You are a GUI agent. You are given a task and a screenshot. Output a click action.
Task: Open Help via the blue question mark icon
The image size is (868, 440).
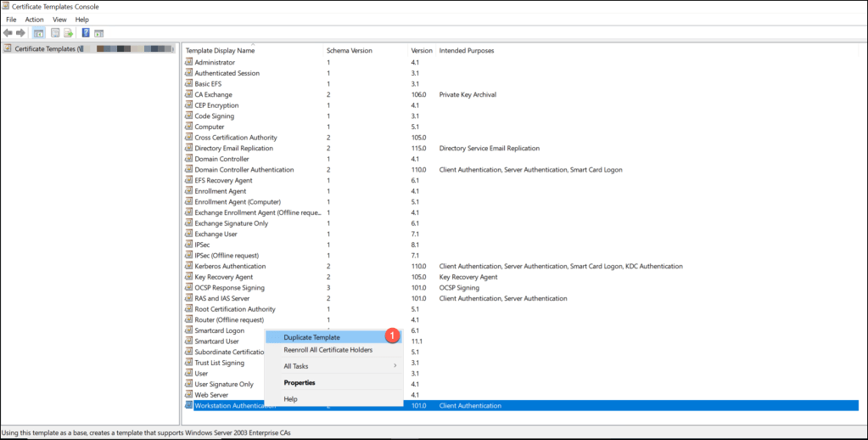[x=86, y=33]
